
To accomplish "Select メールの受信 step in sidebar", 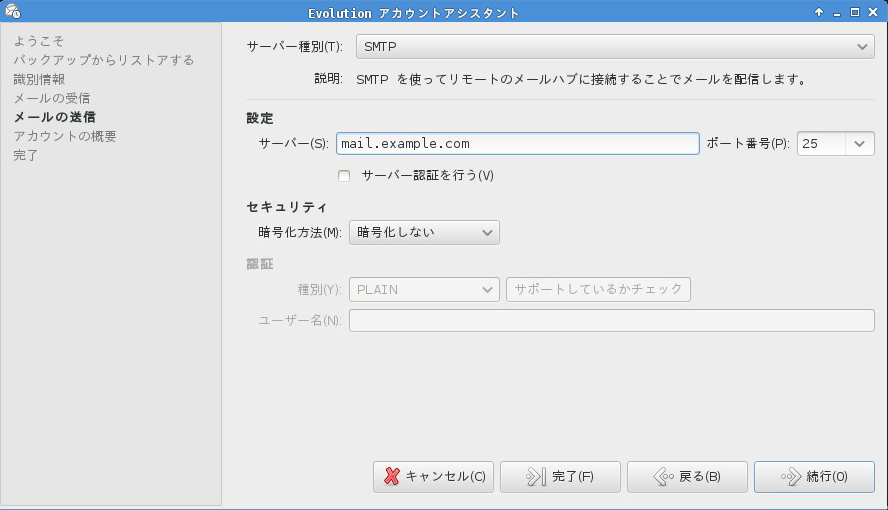I will 51,98.
